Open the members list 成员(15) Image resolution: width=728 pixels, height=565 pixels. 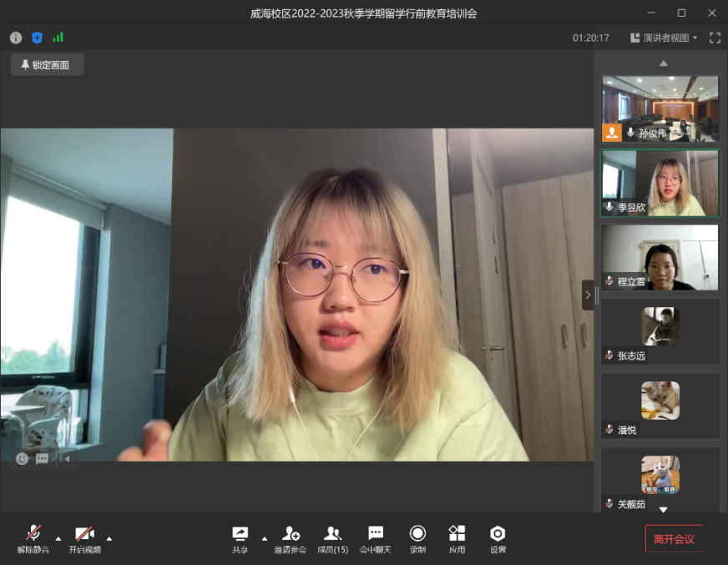click(x=332, y=538)
